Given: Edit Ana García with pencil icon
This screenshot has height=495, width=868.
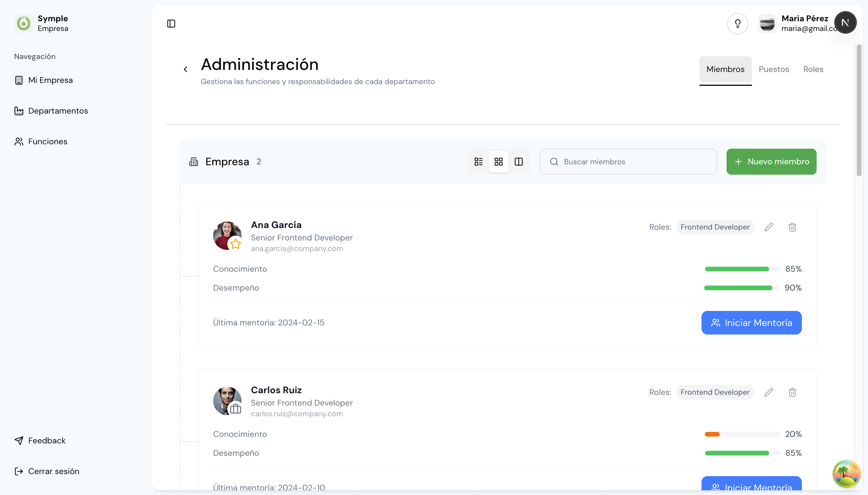Looking at the screenshot, I should (769, 227).
